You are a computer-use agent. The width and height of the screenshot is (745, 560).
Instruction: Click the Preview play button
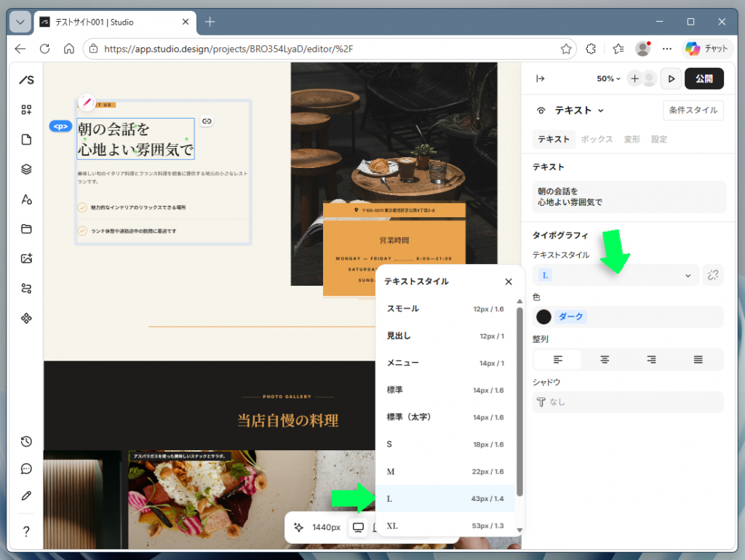671,79
